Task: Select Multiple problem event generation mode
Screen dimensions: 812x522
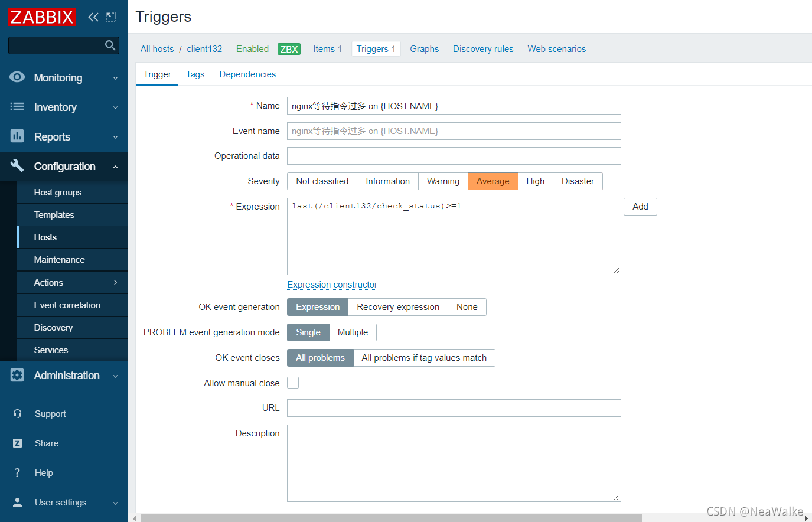Action: [353, 332]
